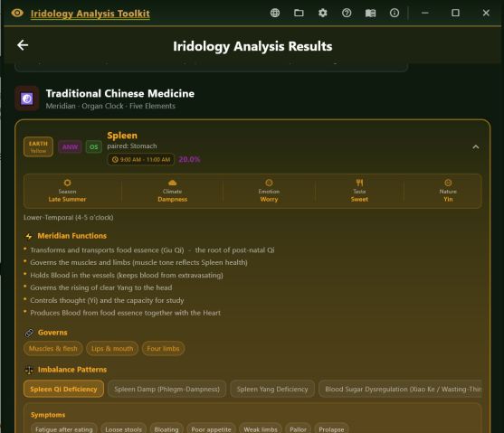Click the 'paired: Stomach' text
Image resolution: width=504 pixels, height=433 pixels.
pos(132,146)
